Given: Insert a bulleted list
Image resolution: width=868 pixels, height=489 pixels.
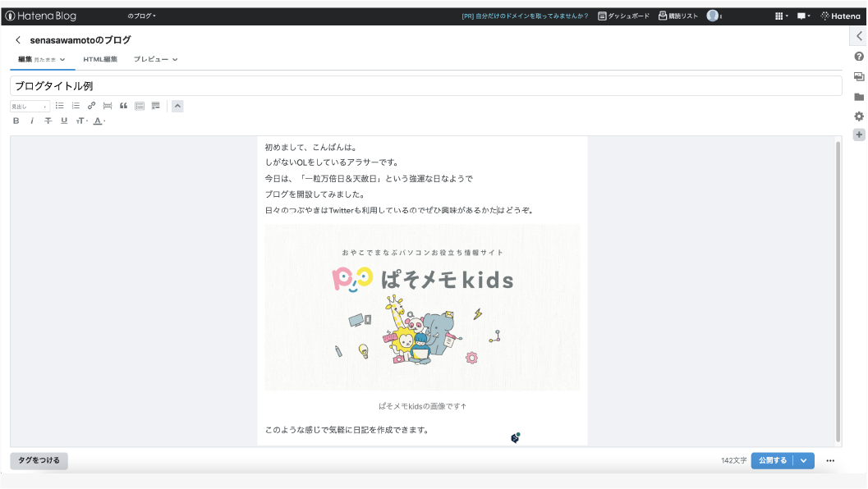Looking at the screenshot, I should (x=60, y=106).
